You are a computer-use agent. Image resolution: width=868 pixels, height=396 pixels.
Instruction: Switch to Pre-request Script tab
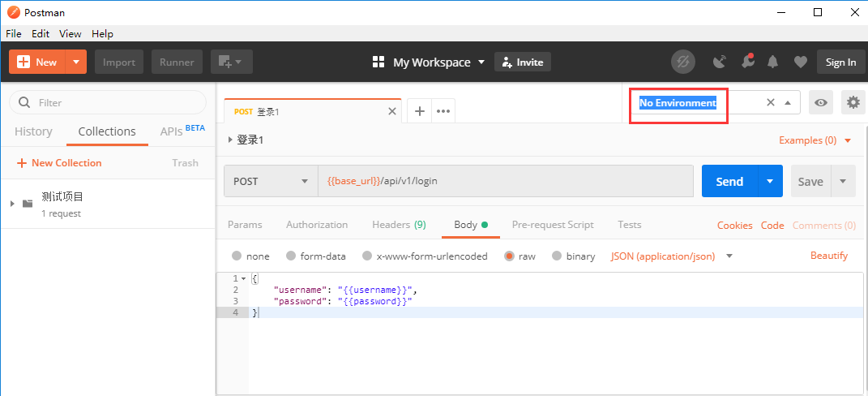click(553, 225)
